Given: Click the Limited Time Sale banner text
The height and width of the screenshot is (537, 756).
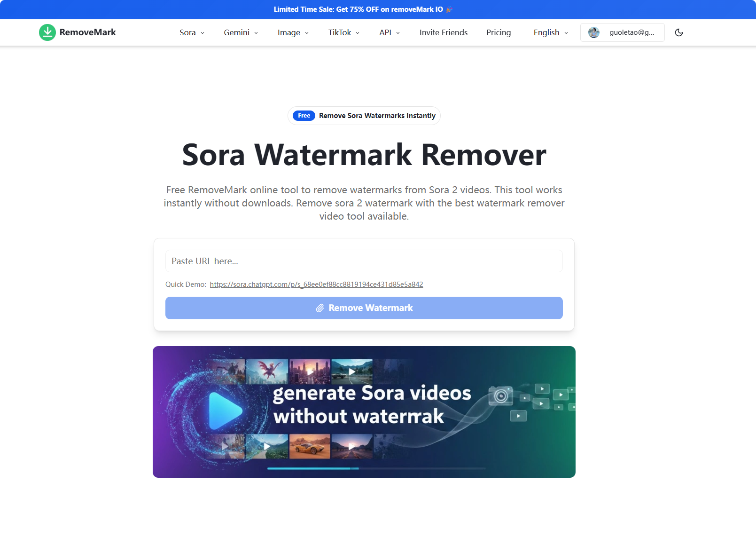Looking at the screenshot, I should (358, 9).
